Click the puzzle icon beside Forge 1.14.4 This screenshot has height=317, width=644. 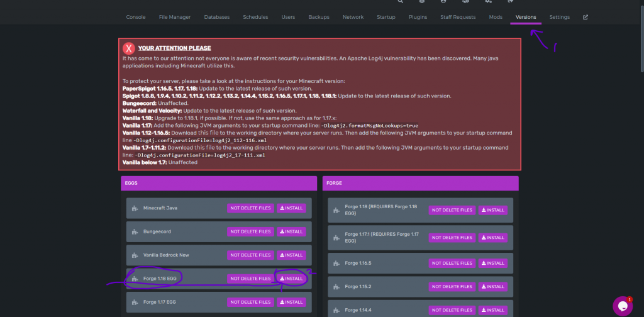(336, 311)
